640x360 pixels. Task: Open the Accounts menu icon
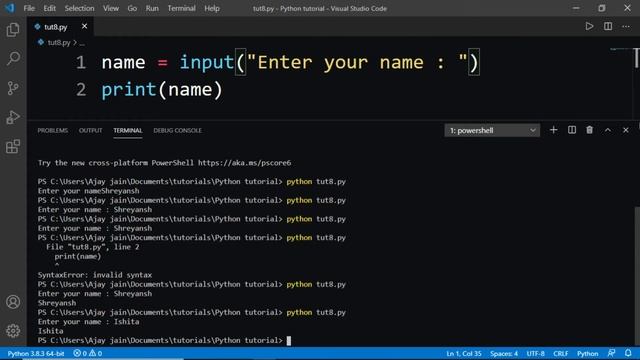13,302
